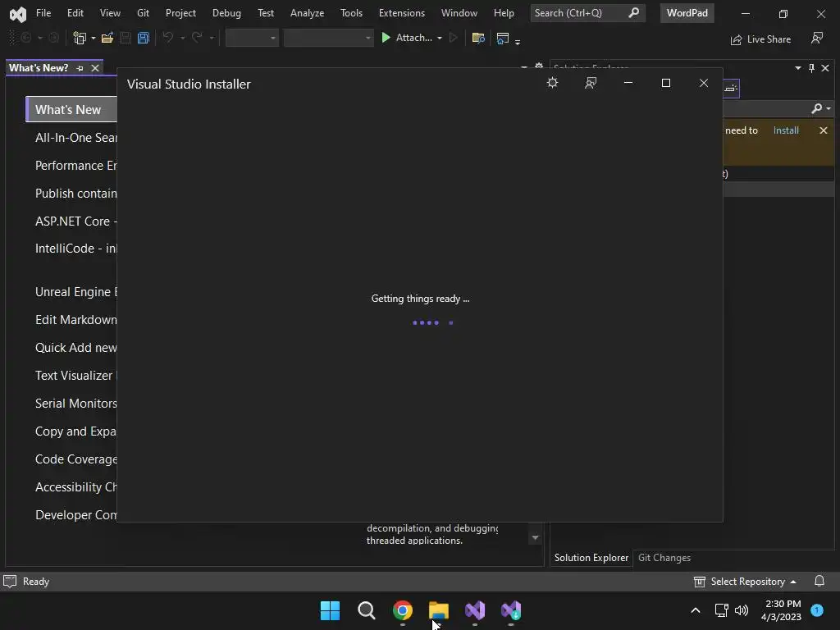
Task: Click the Find in Files folder icon
Action: (x=478, y=38)
